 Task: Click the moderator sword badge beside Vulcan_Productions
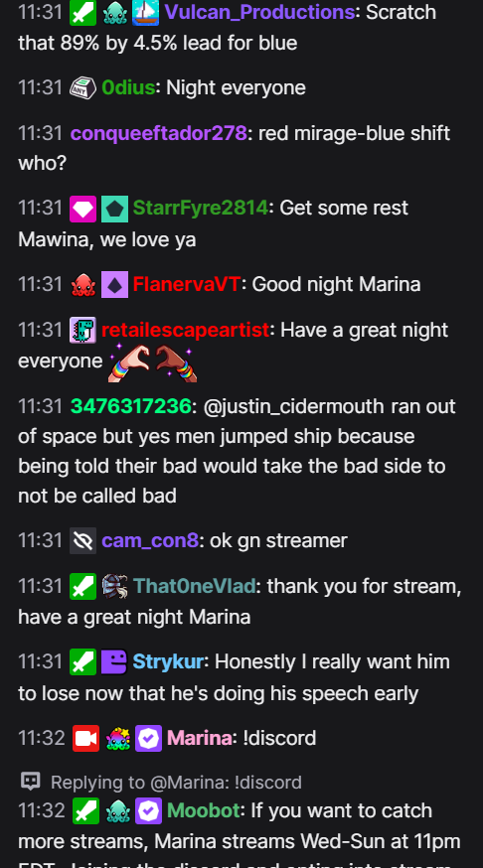[83, 12]
